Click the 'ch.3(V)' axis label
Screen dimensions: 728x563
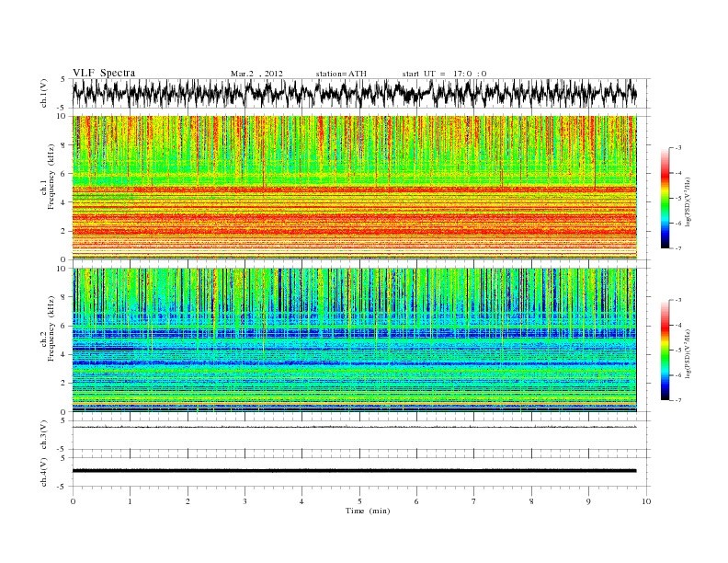pos(44,435)
